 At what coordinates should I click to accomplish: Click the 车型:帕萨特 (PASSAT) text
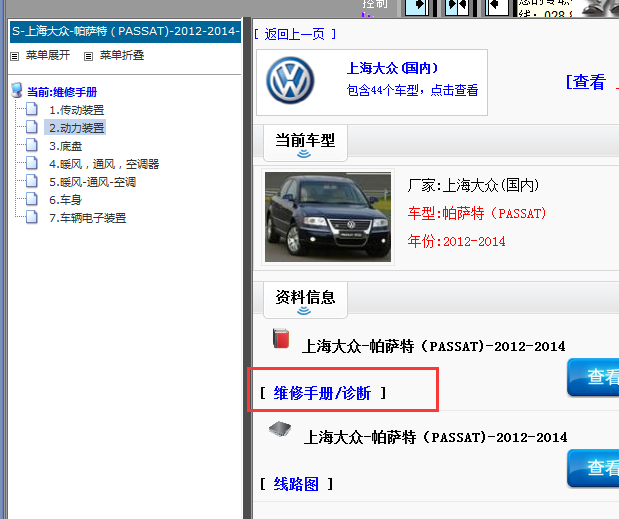point(477,214)
